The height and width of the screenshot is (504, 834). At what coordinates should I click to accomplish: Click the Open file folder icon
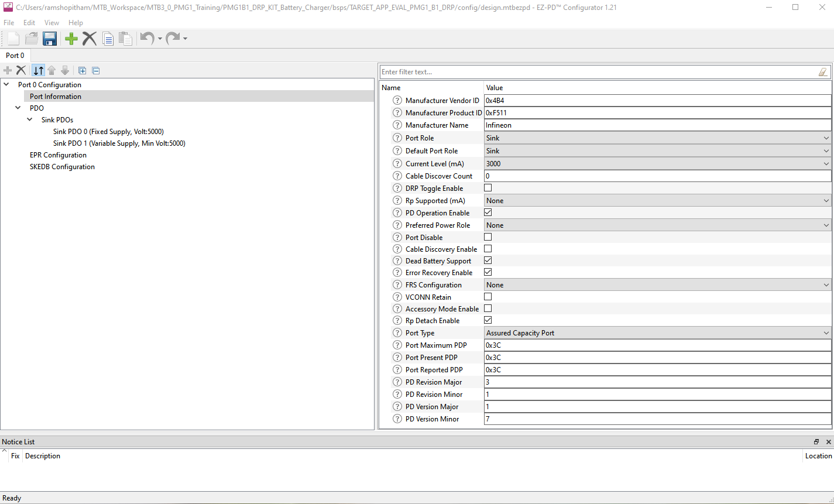click(x=32, y=39)
